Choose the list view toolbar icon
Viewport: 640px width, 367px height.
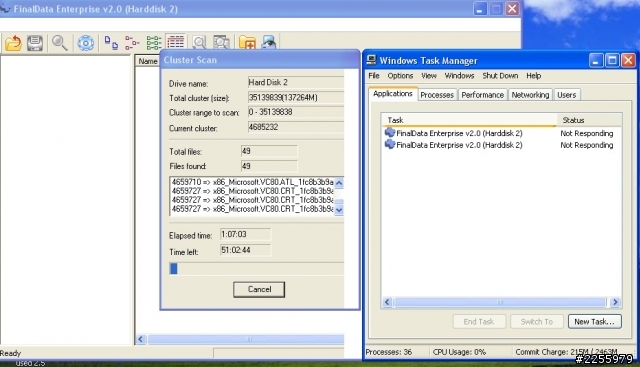153,42
